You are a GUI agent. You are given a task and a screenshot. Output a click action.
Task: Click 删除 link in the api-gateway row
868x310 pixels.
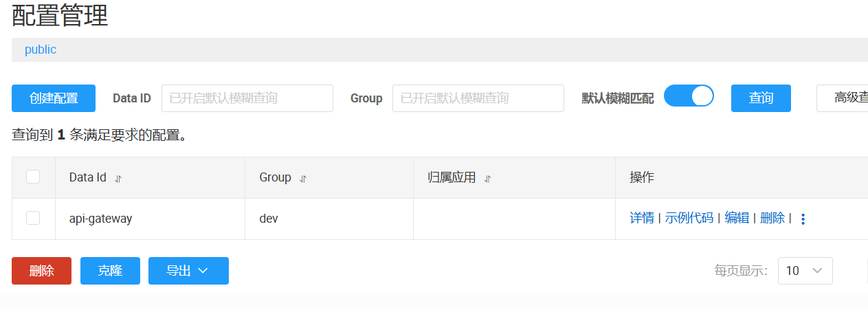[772, 218]
